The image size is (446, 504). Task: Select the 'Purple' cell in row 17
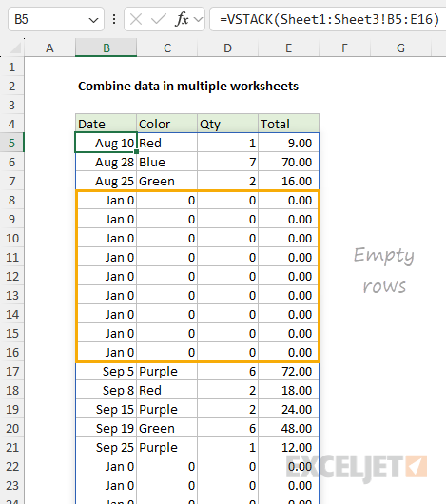pos(166,371)
